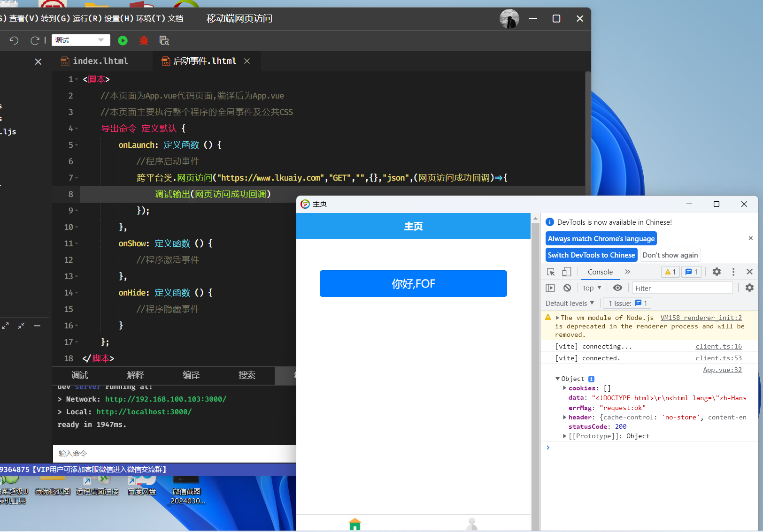Activate the inspect element picker icon
Screen dimensions: 763x532
pos(551,272)
